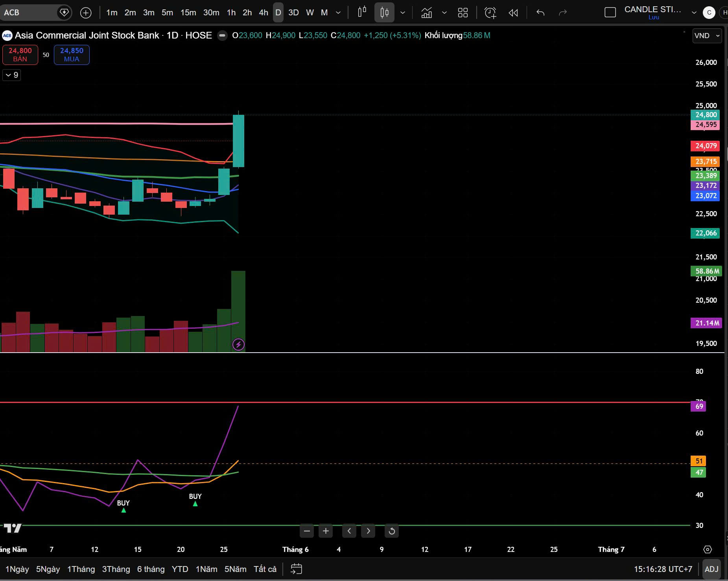Viewport: 728px width, 581px height.
Task: Select the bars chart style icon
Action: [x=362, y=13]
